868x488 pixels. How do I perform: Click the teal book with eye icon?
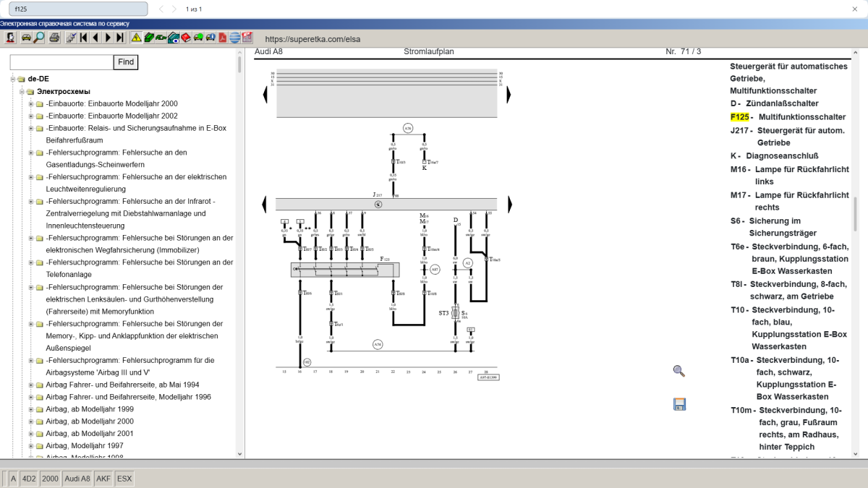tap(174, 38)
